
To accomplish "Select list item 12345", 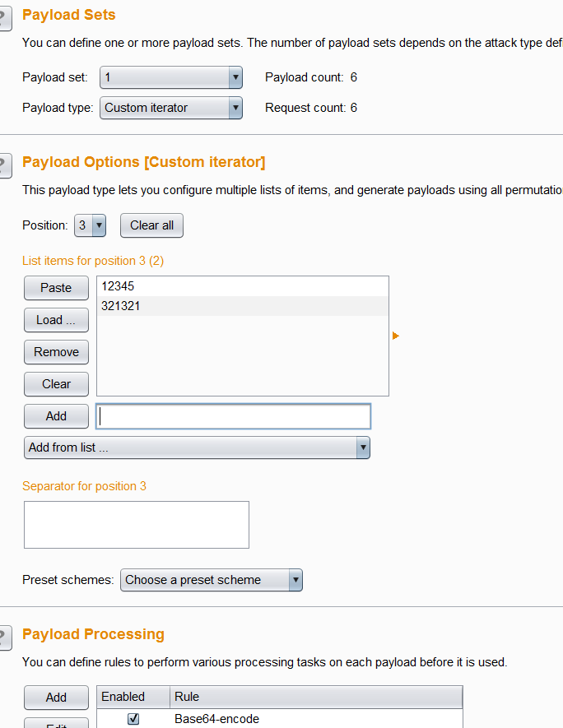I will coord(243,286).
